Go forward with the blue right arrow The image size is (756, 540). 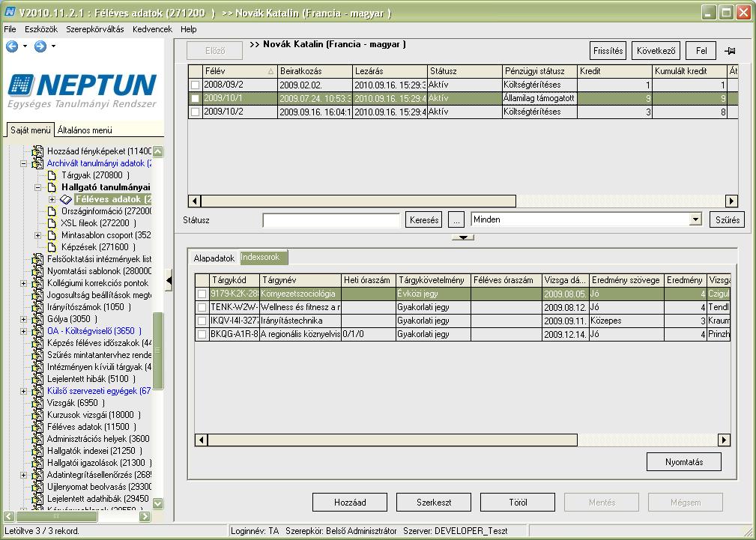(40, 46)
